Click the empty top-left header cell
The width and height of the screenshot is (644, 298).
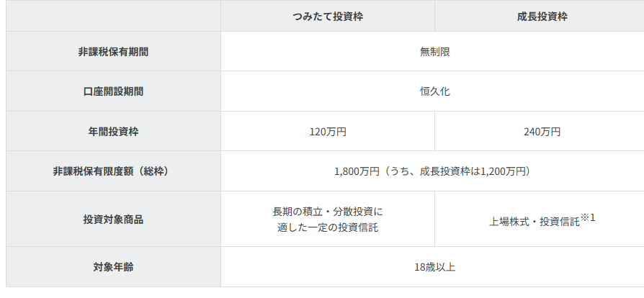click(x=113, y=16)
